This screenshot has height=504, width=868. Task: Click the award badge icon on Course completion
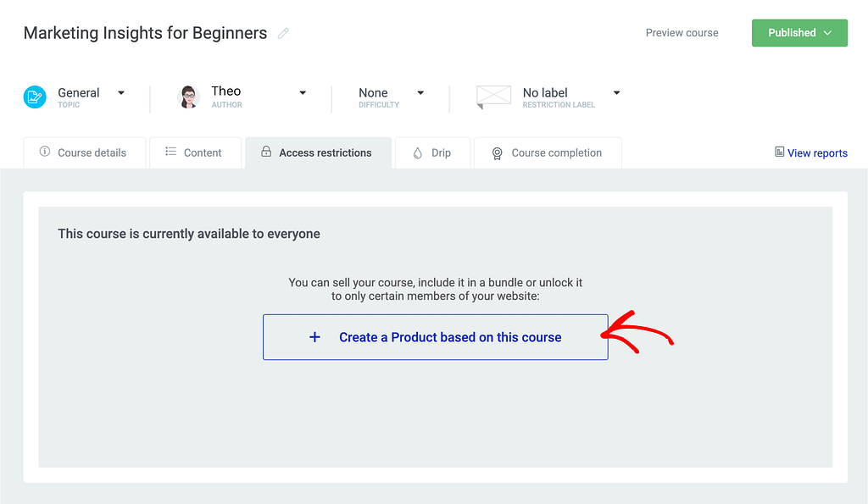coord(497,153)
